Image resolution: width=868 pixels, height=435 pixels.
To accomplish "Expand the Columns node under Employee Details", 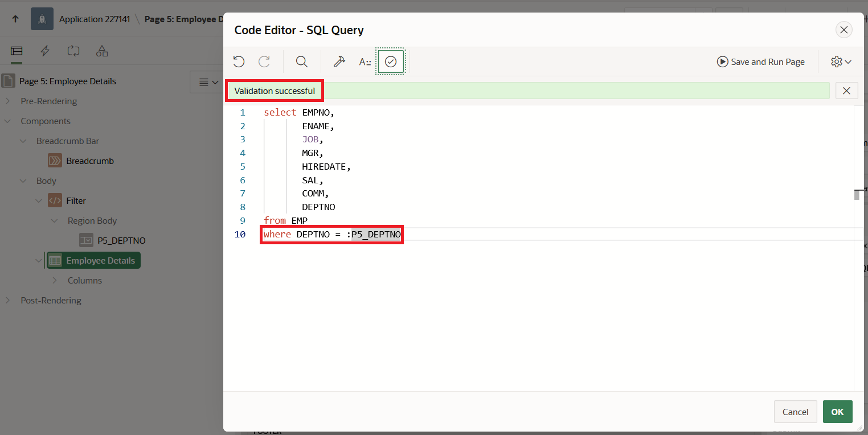I will pos(55,280).
